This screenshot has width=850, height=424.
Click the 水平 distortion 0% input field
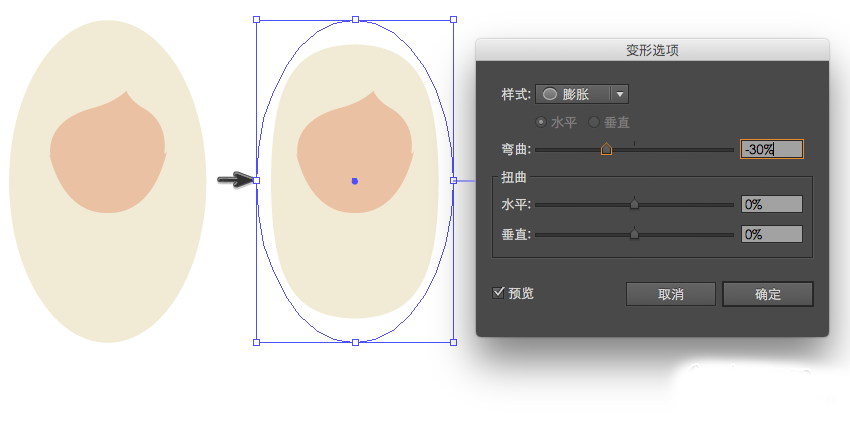coord(771,204)
